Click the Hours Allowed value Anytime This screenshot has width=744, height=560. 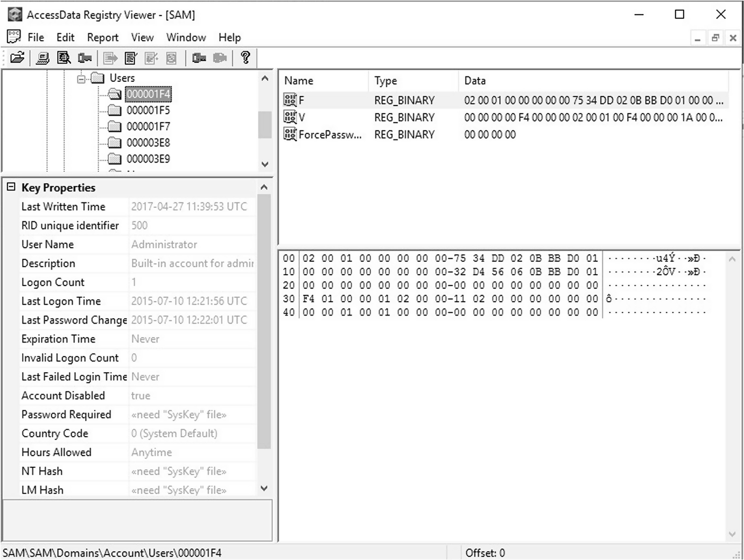click(152, 452)
